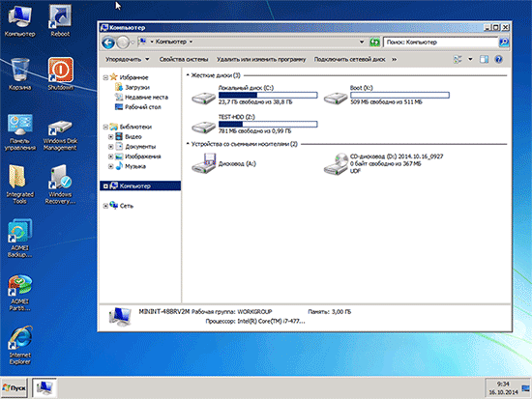This screenshot has height=399, width=532.
Task: Select the TEST-HDD (Z:) drive
Action: click(254, 124)
